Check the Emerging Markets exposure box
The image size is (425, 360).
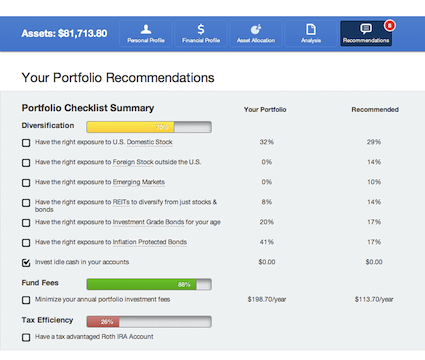26,183
